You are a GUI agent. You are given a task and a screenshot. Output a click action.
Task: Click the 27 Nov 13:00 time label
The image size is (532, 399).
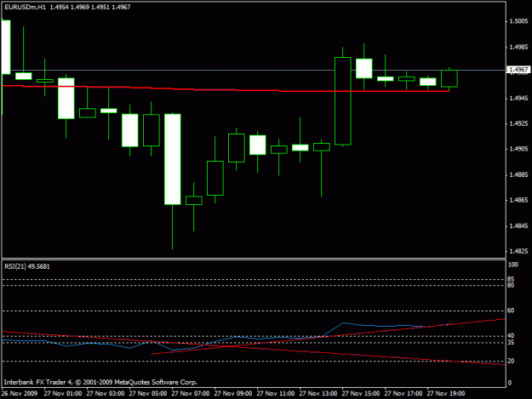click(318, 393)
